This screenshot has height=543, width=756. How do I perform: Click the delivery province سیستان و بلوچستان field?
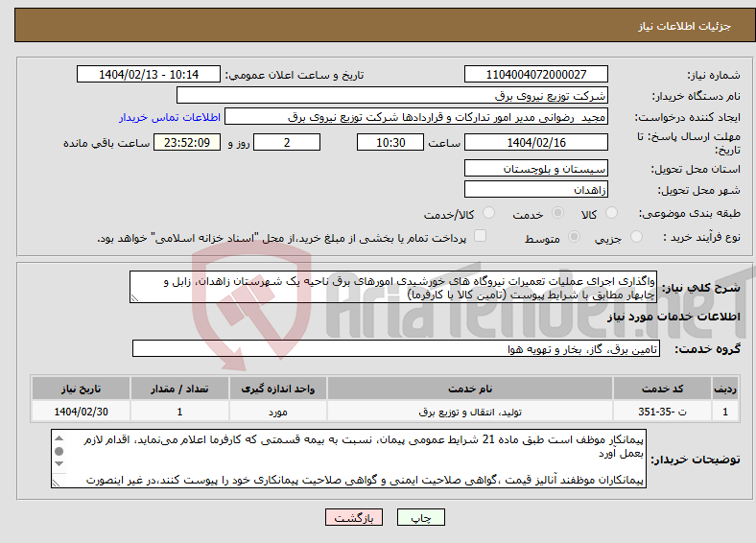535,168
